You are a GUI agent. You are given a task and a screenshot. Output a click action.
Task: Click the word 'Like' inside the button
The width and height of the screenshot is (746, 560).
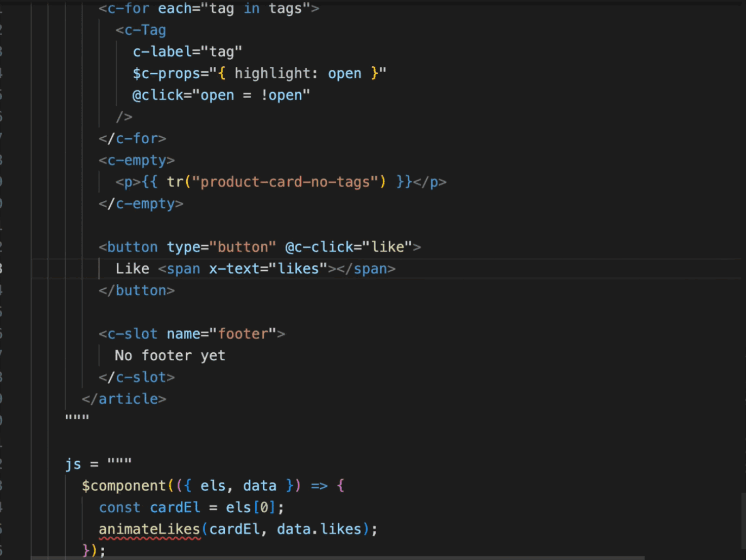coord(132,269)
